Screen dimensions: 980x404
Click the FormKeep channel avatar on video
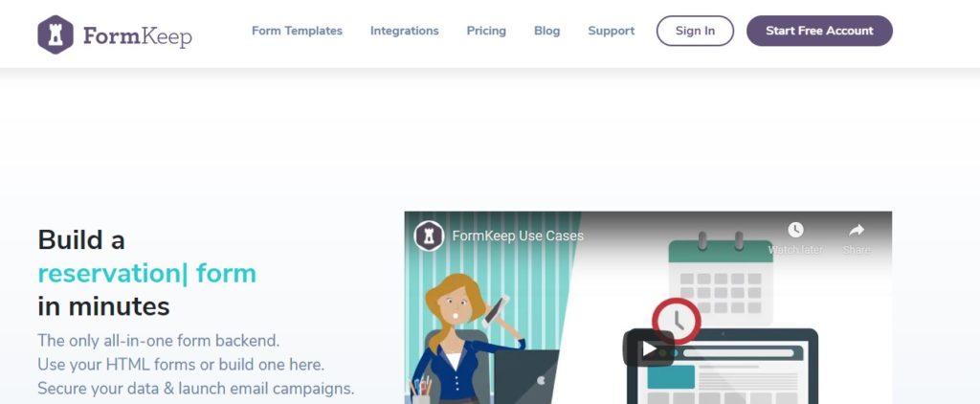429,236
